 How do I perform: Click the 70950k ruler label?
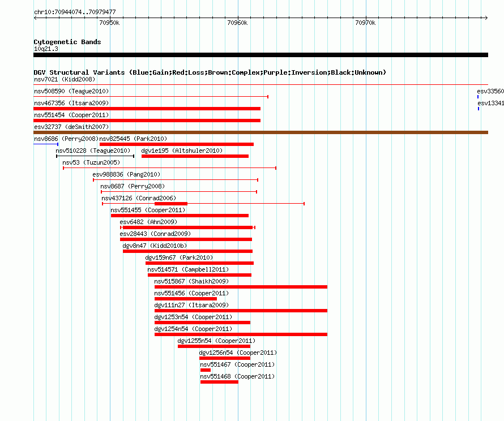tap(109, 23)
